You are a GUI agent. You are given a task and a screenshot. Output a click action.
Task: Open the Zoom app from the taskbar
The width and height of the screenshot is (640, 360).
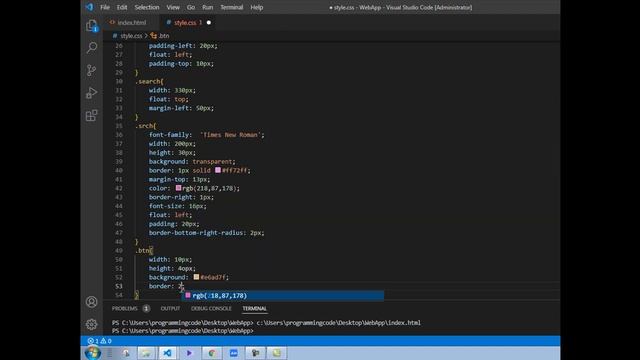(233, 353)
